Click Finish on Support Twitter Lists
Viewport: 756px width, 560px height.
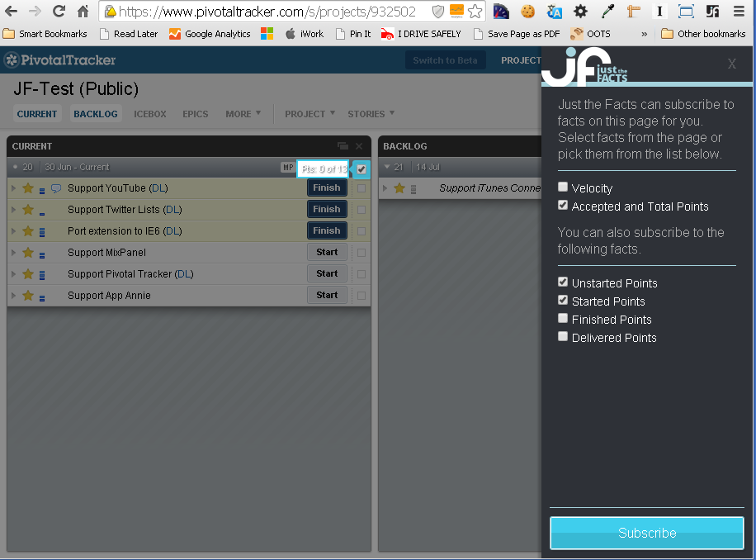point(327,209)
